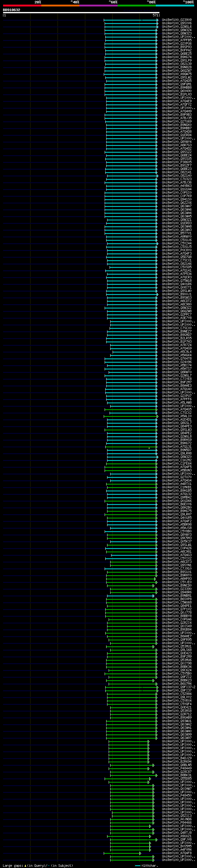Select the UniRef100_Q9MB42 label
This screenshot has height=868, width=197.
pyautogui.click(x=177, y=497)
